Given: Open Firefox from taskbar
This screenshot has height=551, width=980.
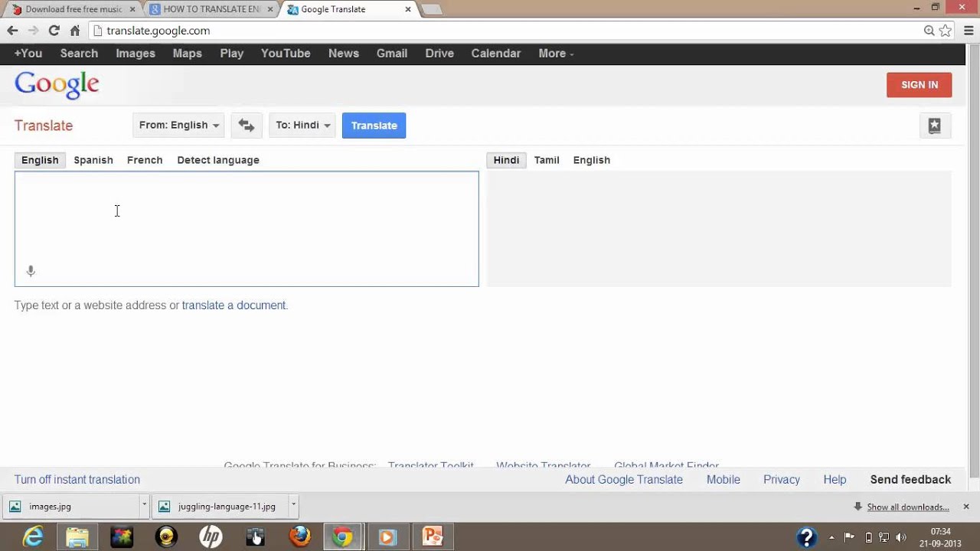Looking at the screenshot, I should (299, 537).
